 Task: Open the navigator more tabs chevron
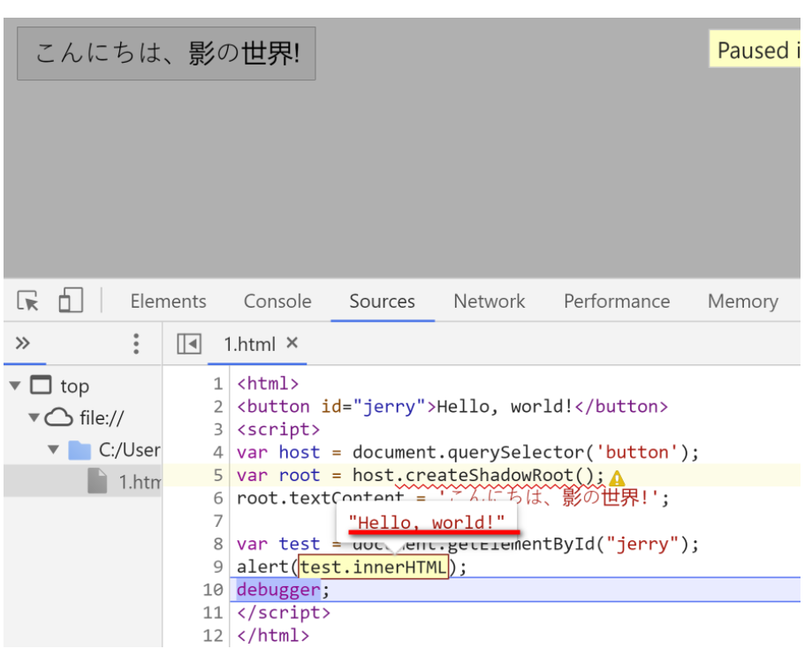pyautogui.click(x=22, y=343)
